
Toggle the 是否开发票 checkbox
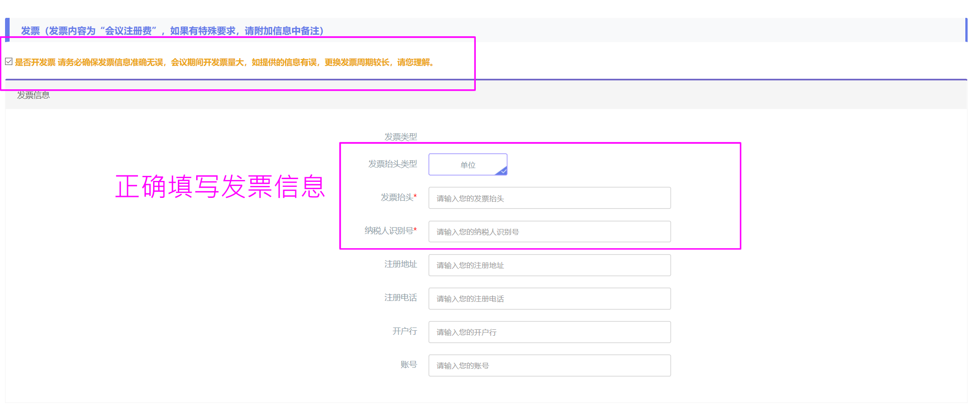click(9, 62)
